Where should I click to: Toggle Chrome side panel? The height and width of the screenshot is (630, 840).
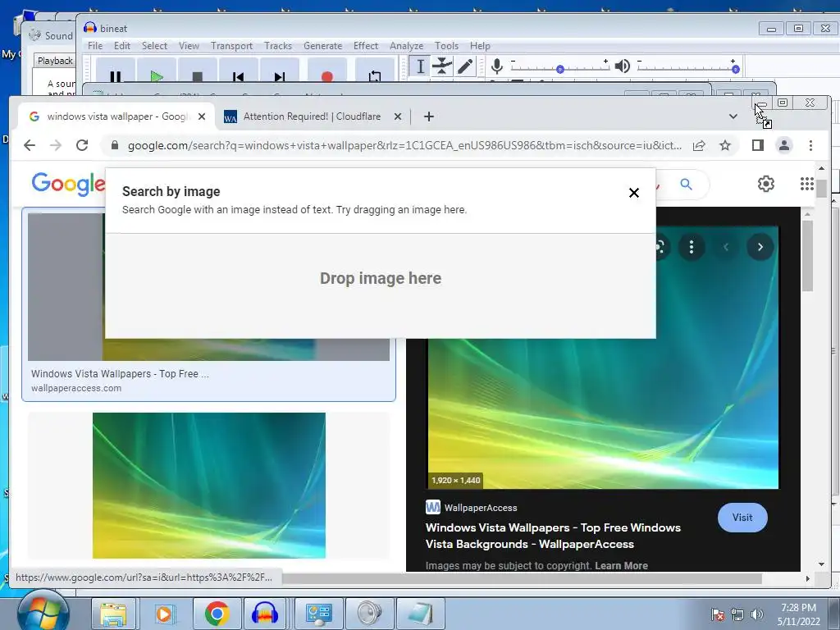tap(757, 145)
